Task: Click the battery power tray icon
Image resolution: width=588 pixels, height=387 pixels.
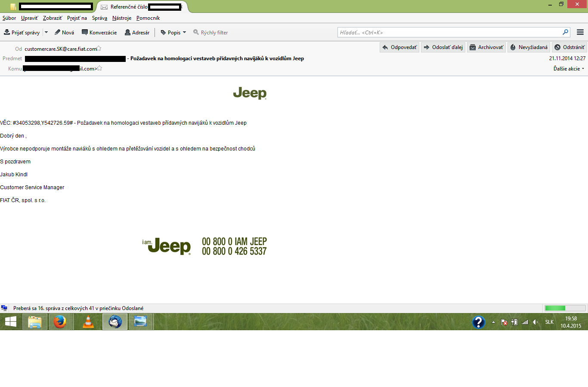Action: (x=514, y=322)
